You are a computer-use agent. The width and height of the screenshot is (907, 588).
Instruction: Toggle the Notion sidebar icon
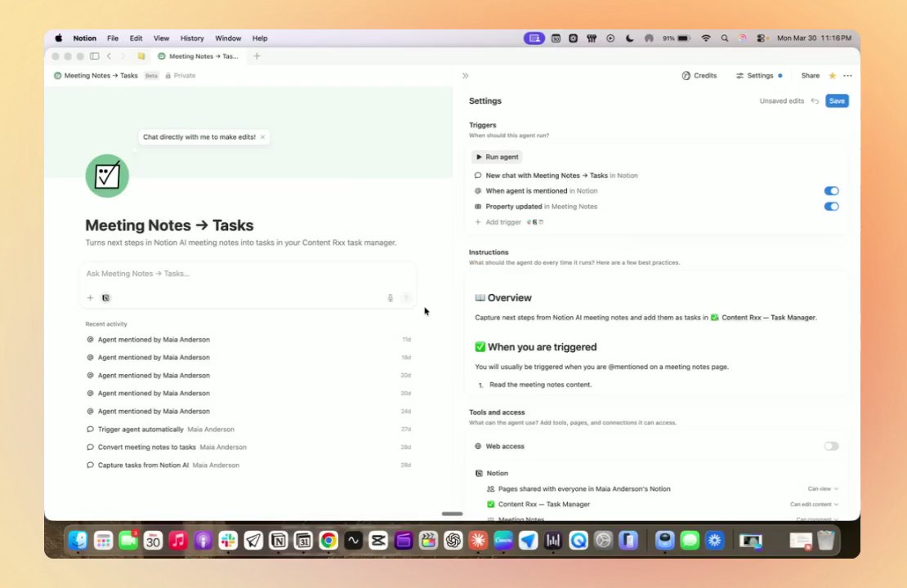(x=94, y=56)
